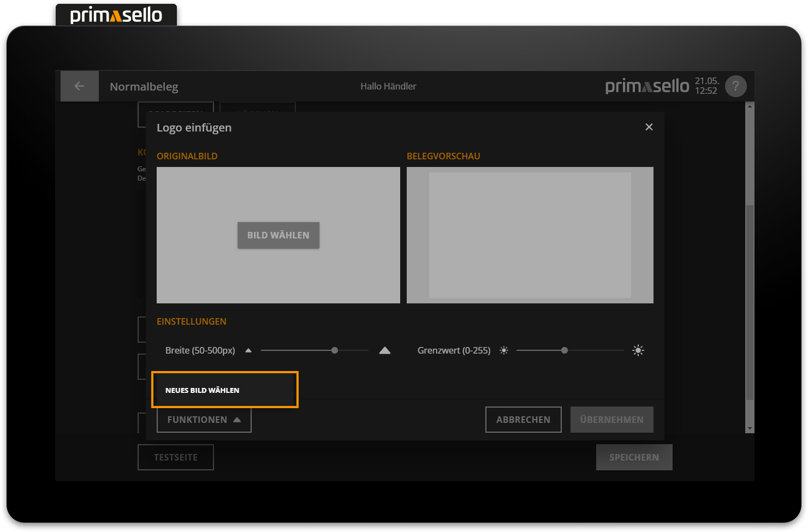Click the SPEICHERN button
The image size is (808, 532).
[x=634, y=457]
